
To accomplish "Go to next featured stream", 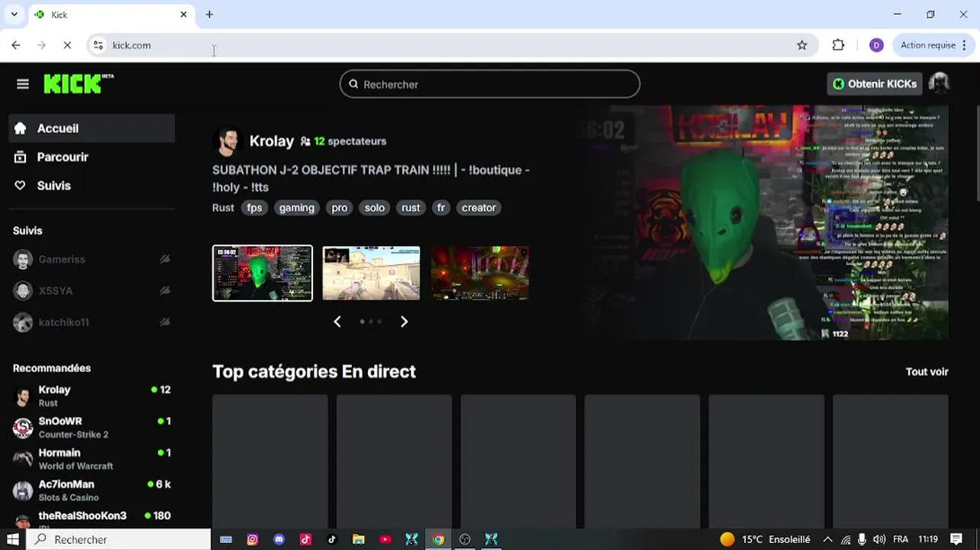I will tap(405, 322).
